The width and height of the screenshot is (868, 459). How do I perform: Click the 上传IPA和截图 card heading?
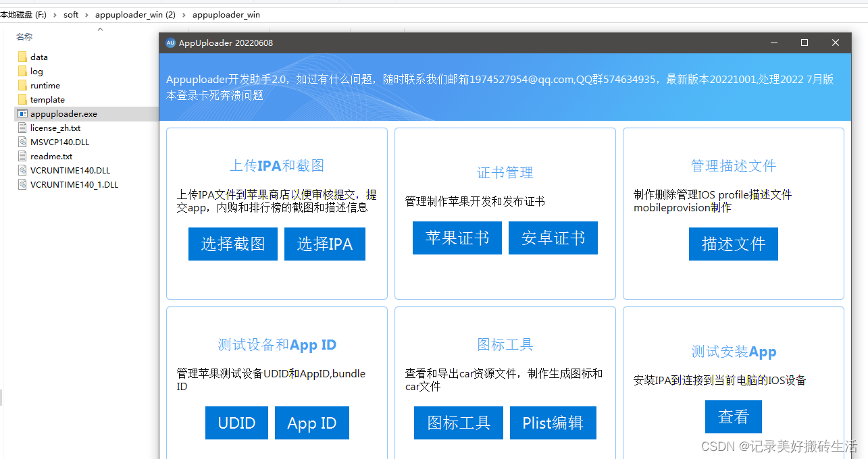point(277,166)
